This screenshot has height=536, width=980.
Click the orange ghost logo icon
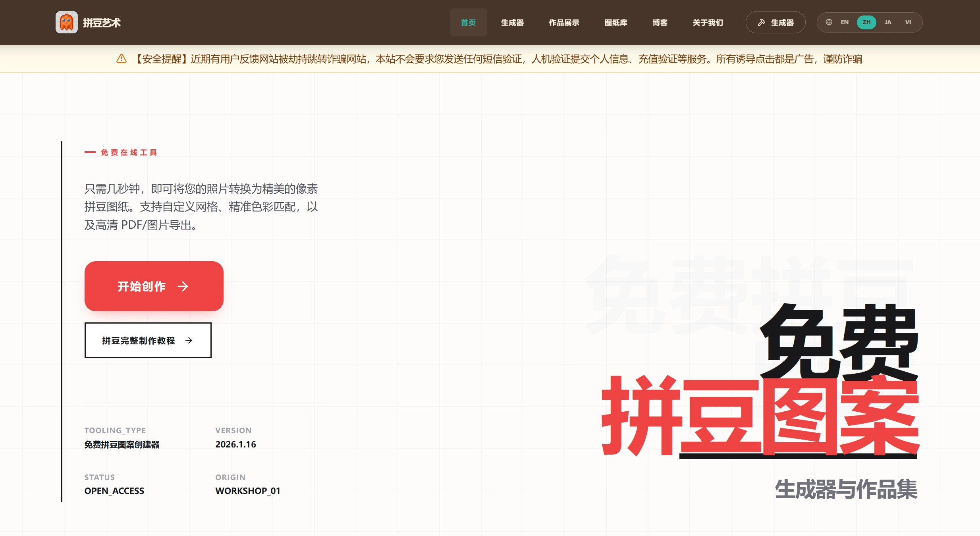coord(66,22)
